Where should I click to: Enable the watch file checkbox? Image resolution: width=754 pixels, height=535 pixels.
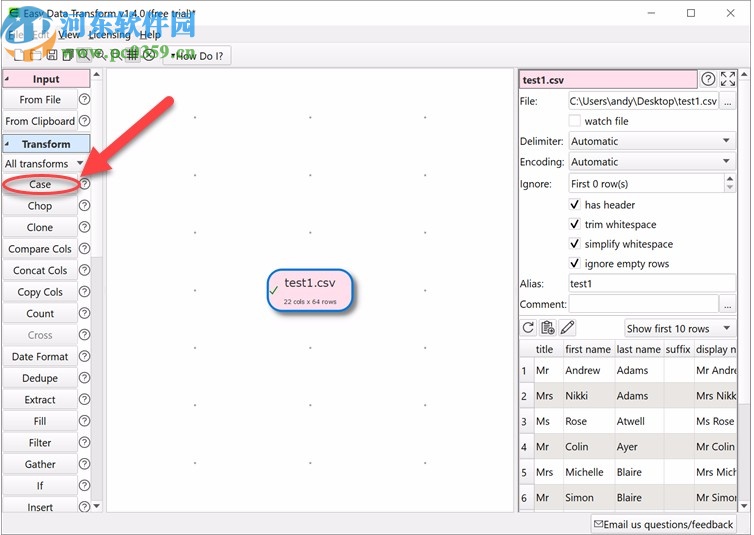(x=575, y=121)
